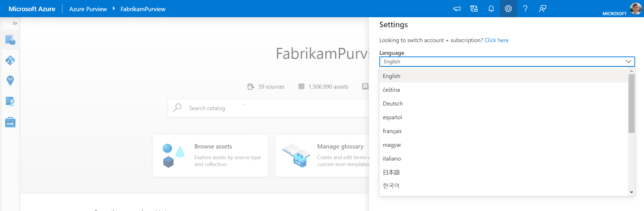Image resolution: width=644 pixels, height=211 pixels.
Task: Select 日本語 in the language list
Action: 504,172
